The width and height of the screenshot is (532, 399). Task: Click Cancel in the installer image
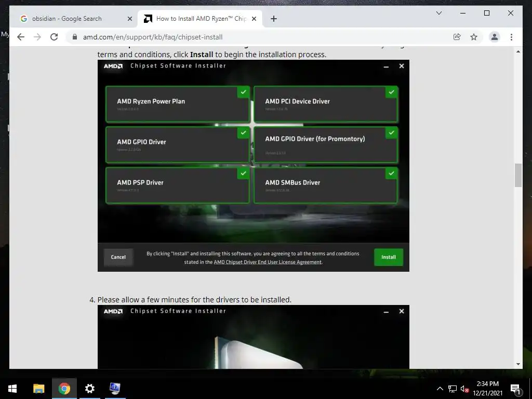coord(118,257)
